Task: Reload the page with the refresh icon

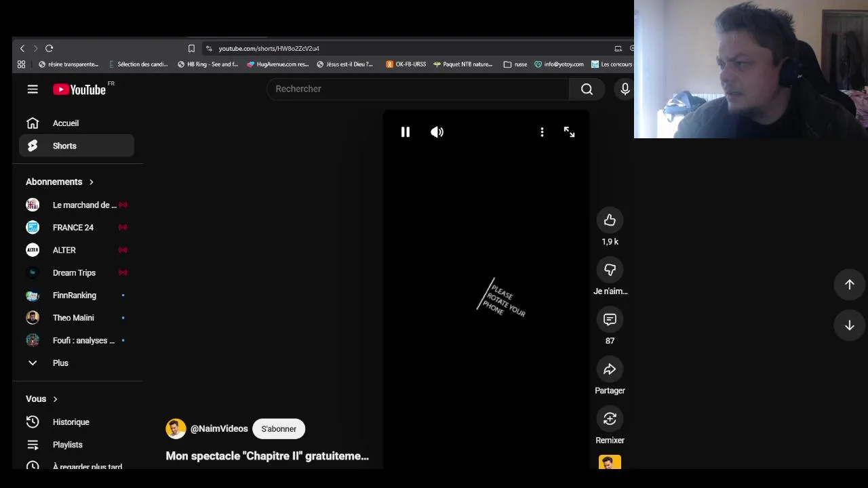Action: pos(49,48)
